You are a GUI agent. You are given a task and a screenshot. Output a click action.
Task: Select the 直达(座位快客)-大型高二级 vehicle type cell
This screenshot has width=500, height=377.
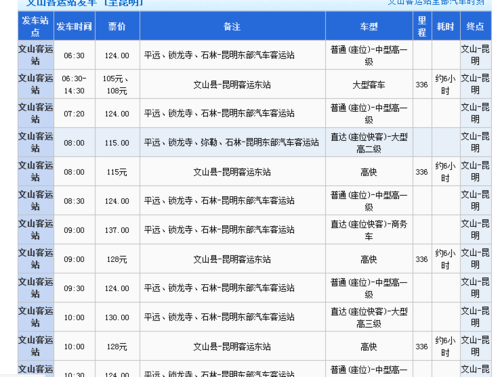pos(369,143)
